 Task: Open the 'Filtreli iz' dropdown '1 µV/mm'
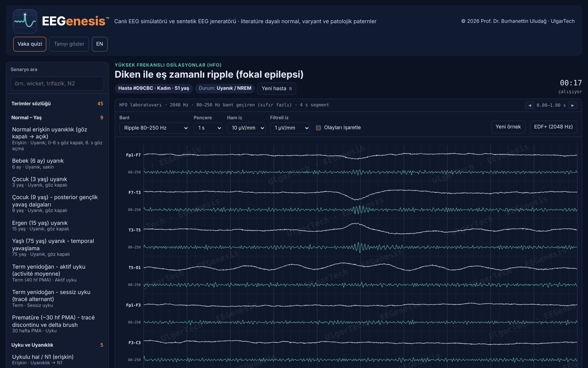(x=290, y=128)
